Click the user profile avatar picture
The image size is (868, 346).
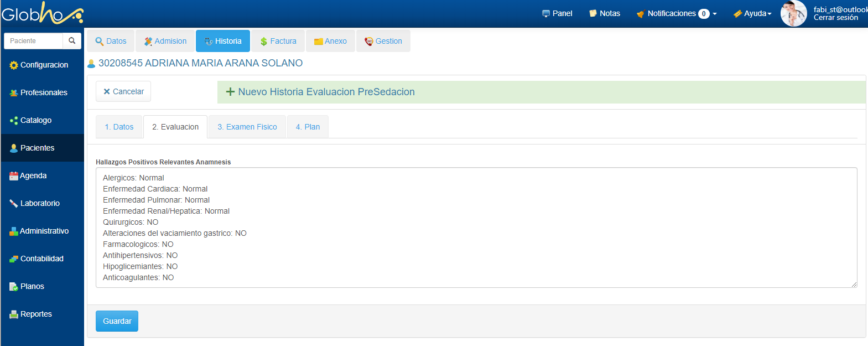tap(793, 13)
